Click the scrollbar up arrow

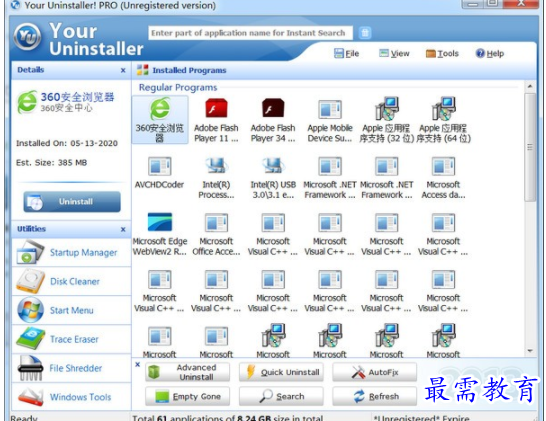click(530, 86)
